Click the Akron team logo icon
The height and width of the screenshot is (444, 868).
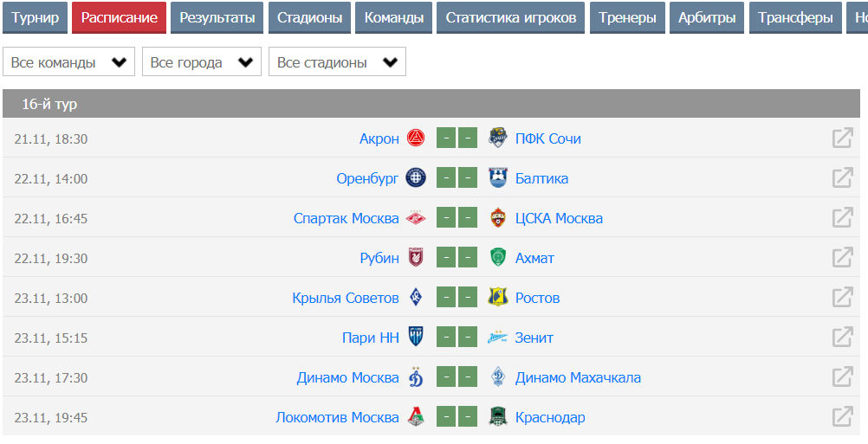(416, 138)
